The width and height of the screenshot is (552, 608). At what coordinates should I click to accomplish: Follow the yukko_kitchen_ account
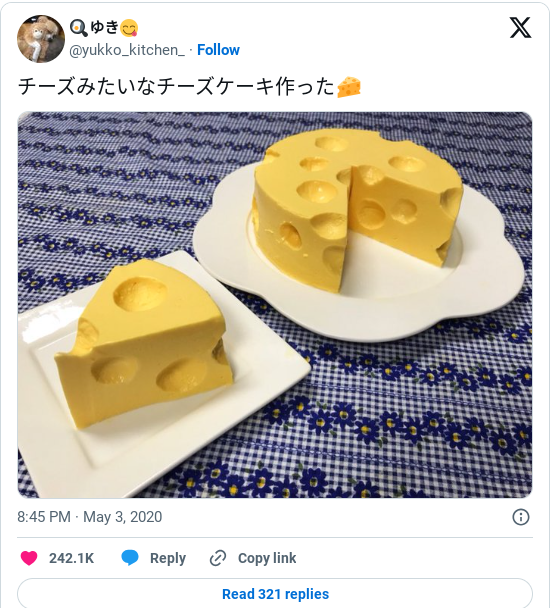click(218, 50)
